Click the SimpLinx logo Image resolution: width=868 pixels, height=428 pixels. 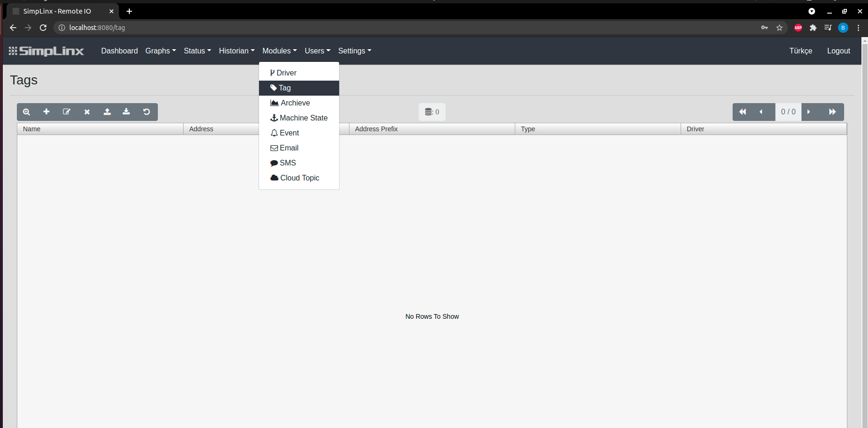(x=46, y=51)
